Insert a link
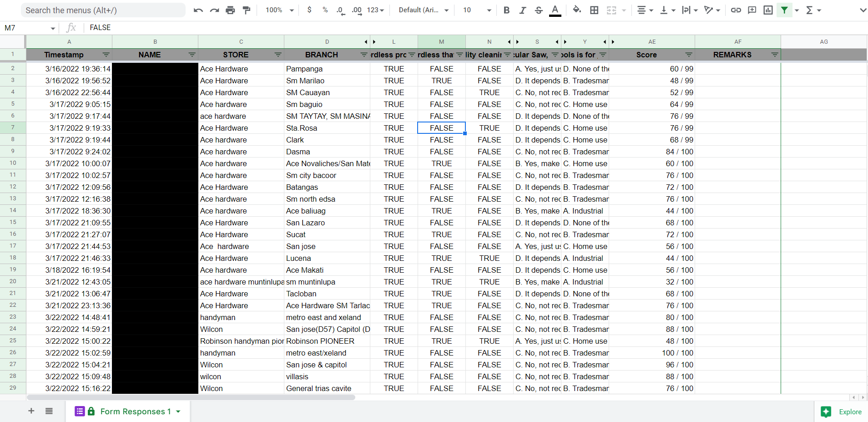Viewport: 868px width, 422px height. [736, 10]
